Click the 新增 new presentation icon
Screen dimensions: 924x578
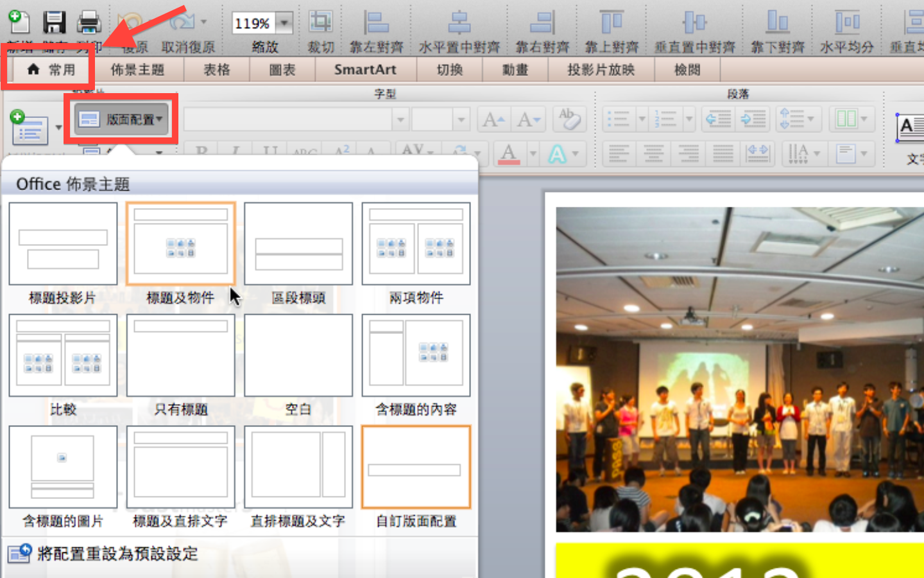pyautogui.click(x=19, y=22)
